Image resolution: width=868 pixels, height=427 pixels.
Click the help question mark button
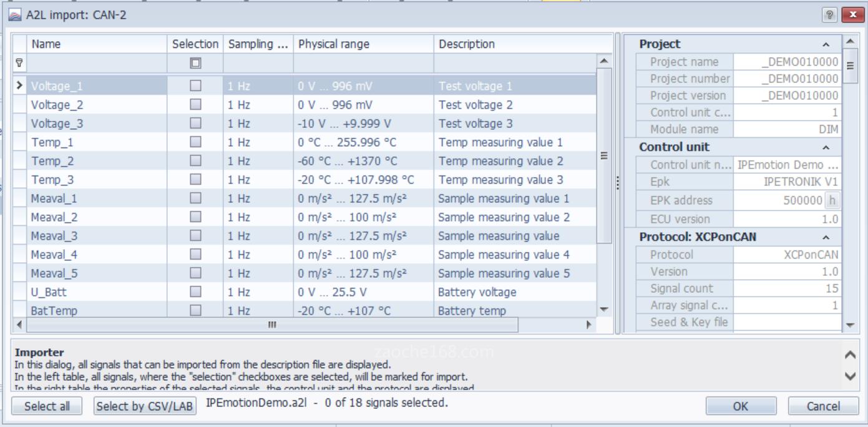click(830, 15)
